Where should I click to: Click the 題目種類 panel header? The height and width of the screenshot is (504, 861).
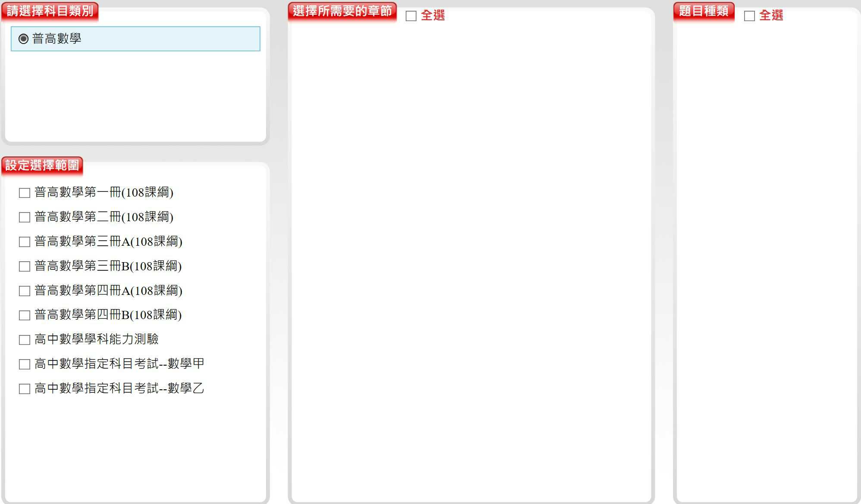704,11
